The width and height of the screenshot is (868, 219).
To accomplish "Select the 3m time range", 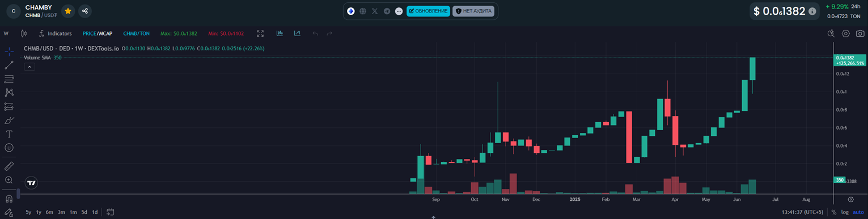I will (61, 212).
